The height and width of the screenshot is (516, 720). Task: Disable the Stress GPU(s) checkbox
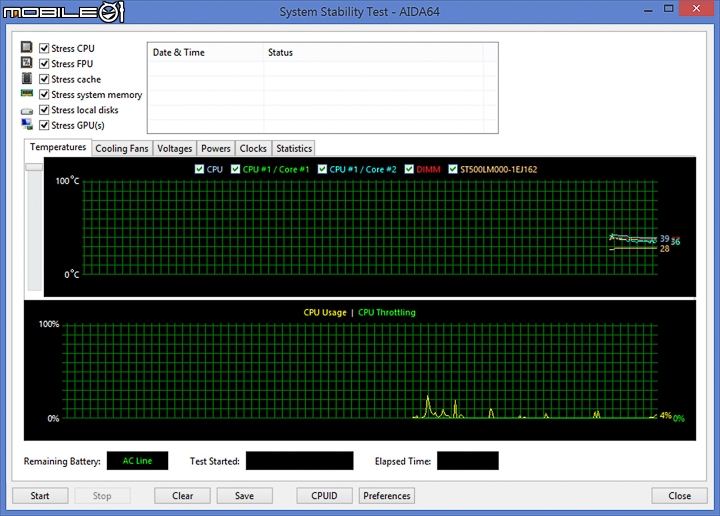tap(44, 125)
